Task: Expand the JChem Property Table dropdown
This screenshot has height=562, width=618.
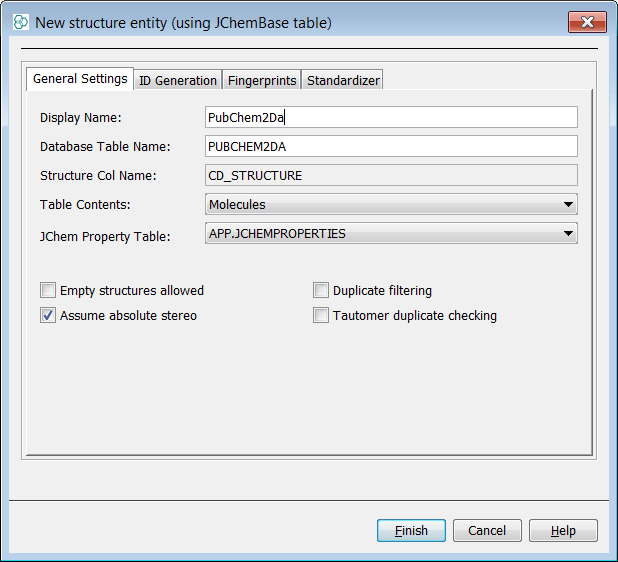Action: [390, 234]
